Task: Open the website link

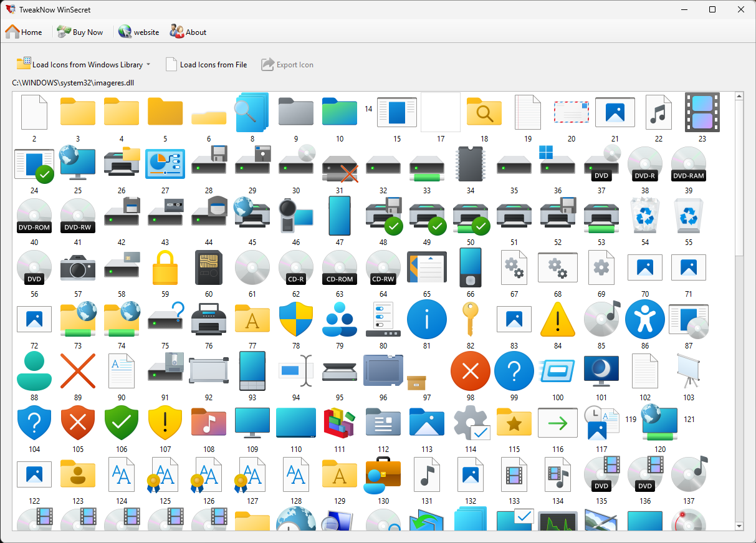Action: click(139, 32)
